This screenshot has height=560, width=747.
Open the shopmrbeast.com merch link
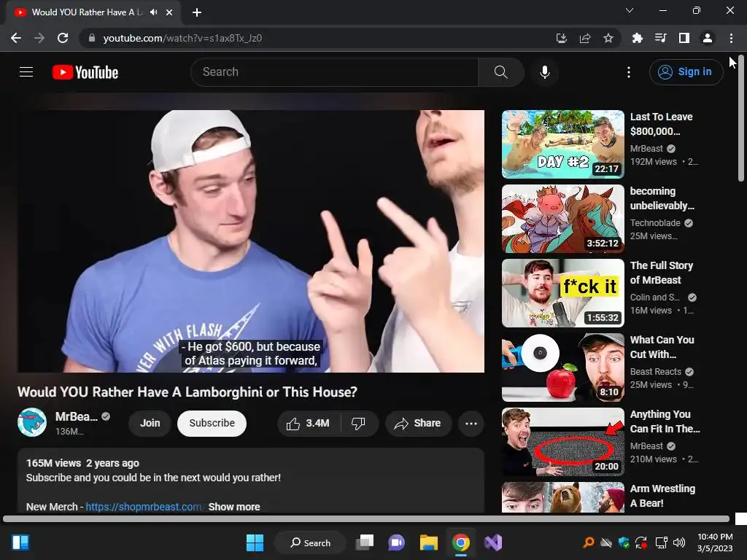[x=144, y=507]
